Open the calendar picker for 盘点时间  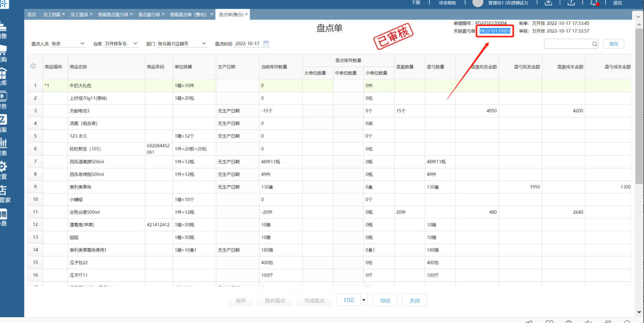[266, 43]
